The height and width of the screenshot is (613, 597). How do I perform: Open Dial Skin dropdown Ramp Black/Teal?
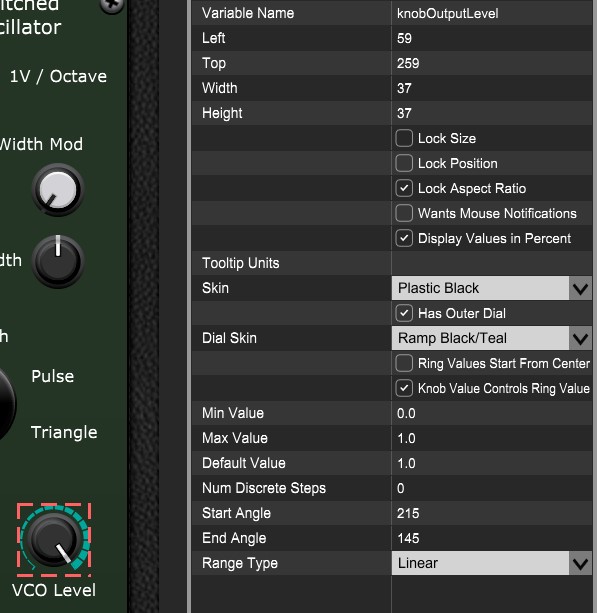coord(491,338)
